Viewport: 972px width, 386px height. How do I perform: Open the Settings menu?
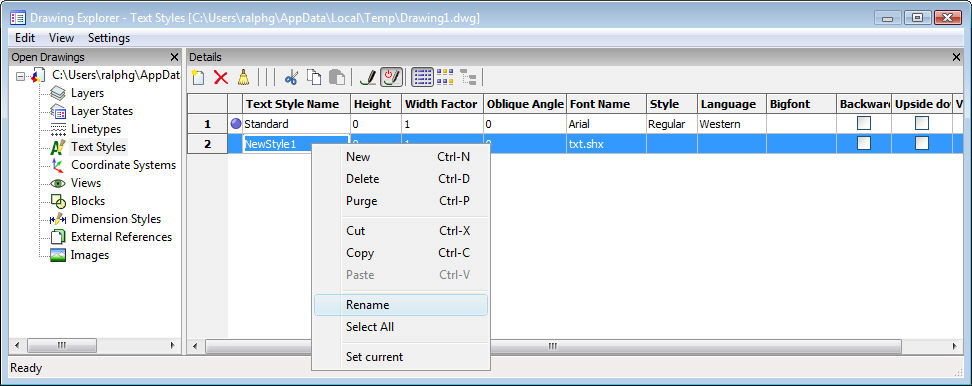point(109,38)
